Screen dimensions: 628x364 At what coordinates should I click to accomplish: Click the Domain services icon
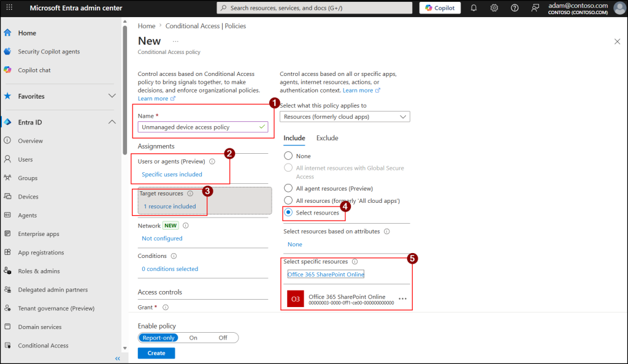coord(7,327)
